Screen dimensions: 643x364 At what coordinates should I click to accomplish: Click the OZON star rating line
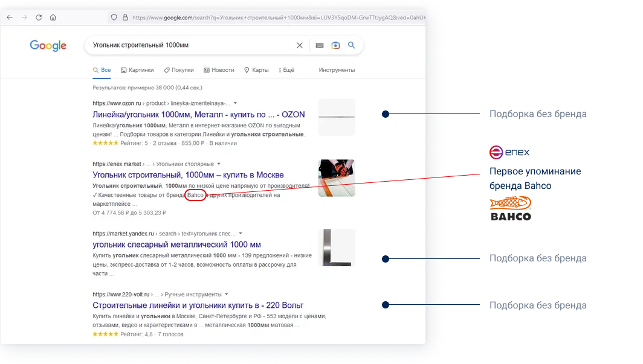pyautogui.click(x=164, y=143)
